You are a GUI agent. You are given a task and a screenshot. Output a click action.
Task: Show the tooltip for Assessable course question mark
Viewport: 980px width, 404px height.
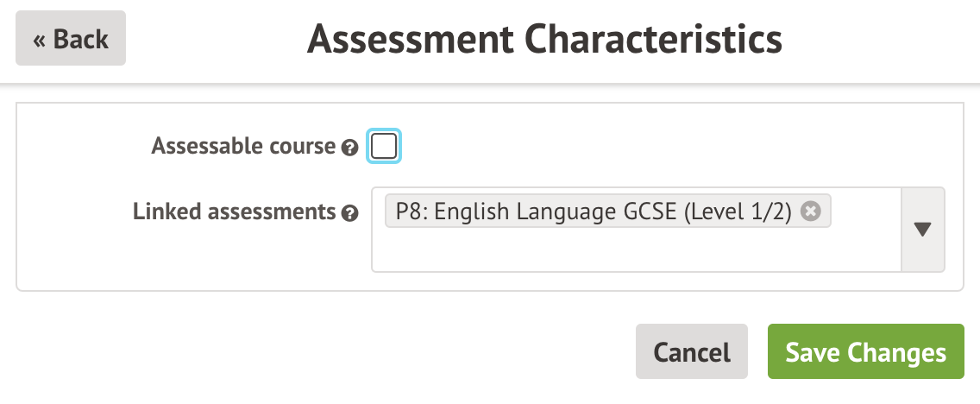[x=349, y=148]
